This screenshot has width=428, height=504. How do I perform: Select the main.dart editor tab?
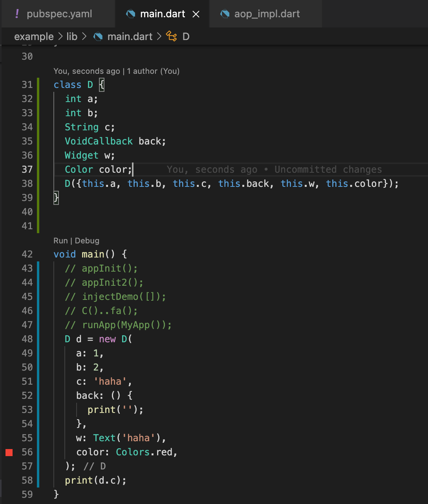pyautogui.click(x=163, y=14)
